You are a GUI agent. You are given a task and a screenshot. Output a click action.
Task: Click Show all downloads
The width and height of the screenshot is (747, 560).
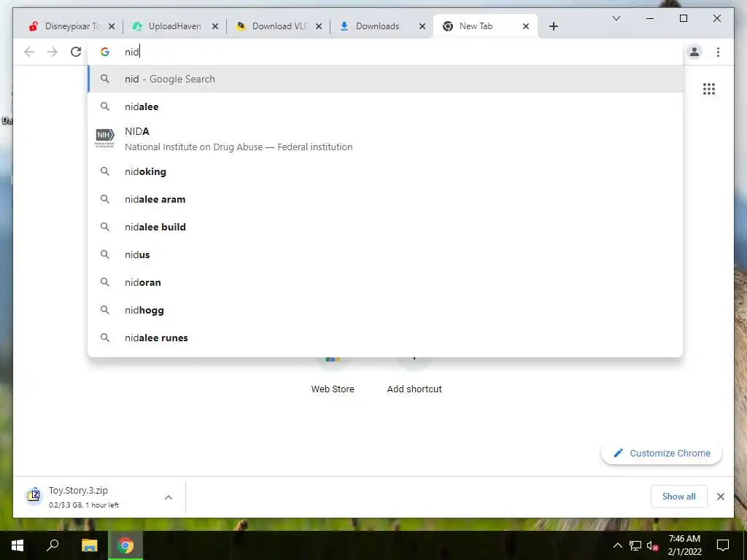(678, 496)
